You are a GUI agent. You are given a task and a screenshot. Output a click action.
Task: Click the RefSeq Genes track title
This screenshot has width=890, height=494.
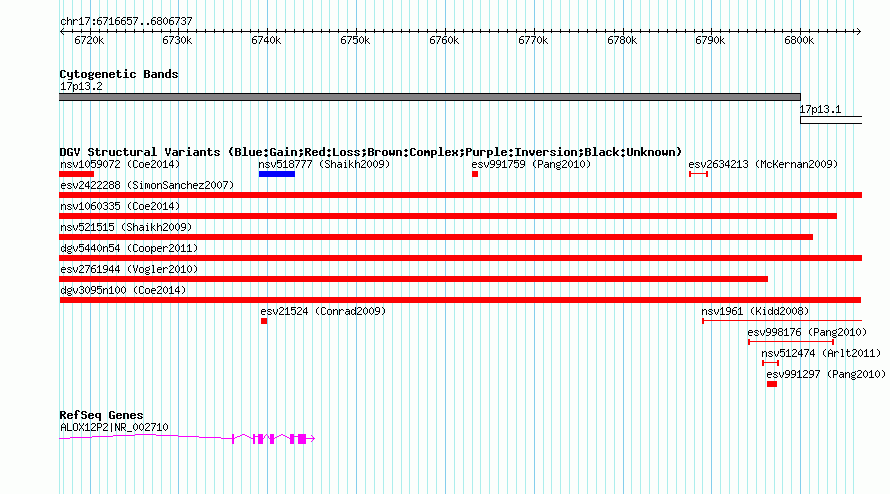(101, 415)
